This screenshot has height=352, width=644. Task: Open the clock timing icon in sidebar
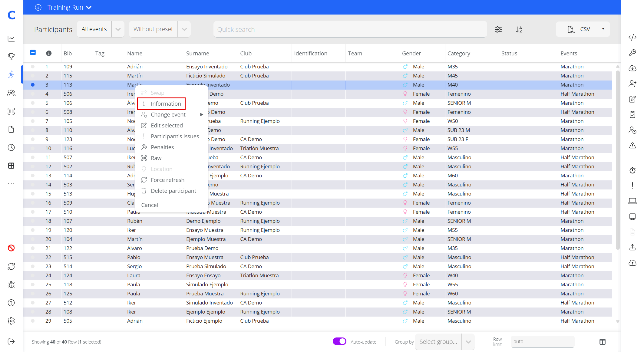tap(11, 147)
